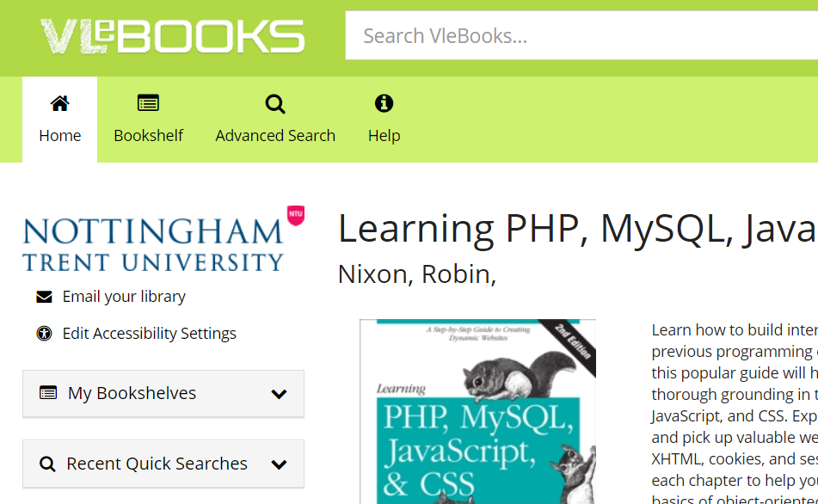818x504 pixels.
Task: Click the bookshelf icon inside My Bookshelves panel
Action: tap(50, 393)
